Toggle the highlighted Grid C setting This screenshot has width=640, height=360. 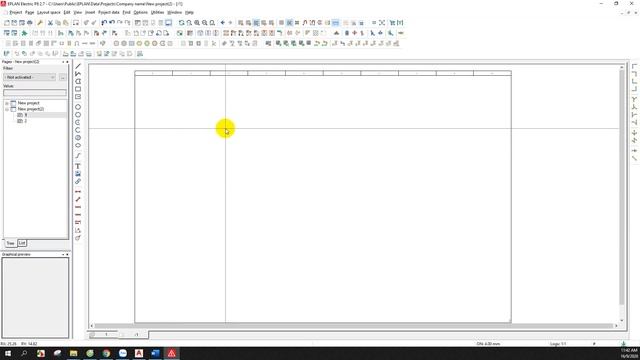point(256,23)
